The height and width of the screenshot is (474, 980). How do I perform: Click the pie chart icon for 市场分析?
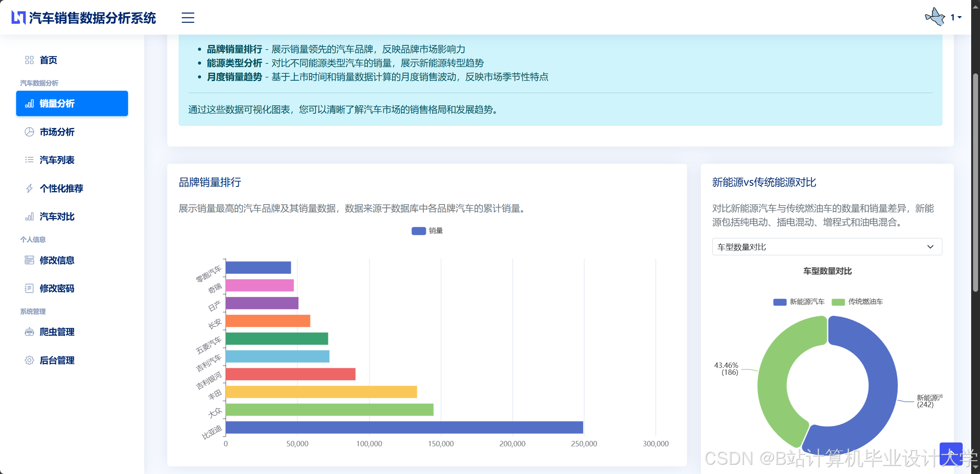(29, 132)
